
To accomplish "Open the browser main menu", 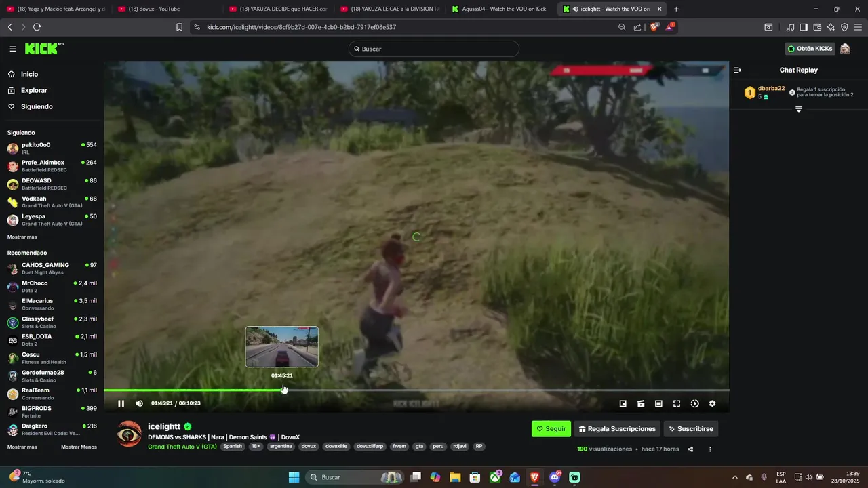I will click(x=859, y=27).
